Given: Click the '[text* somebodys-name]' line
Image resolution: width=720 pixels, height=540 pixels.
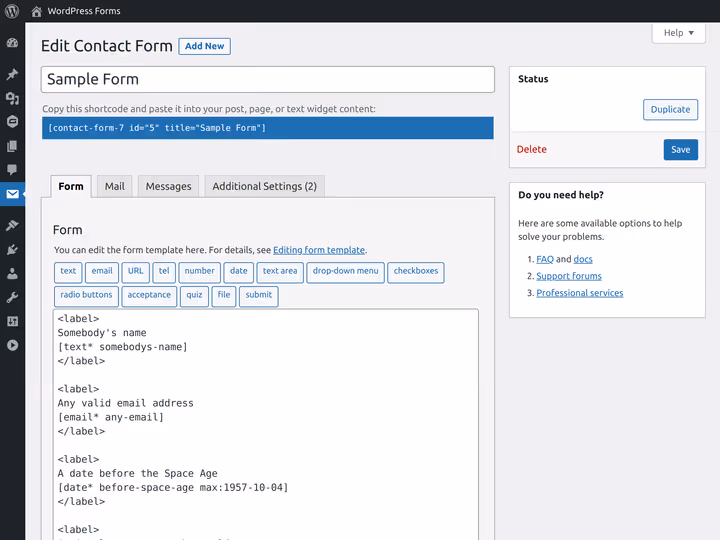Looking at the screenshot, I should (x=123, y=347).
